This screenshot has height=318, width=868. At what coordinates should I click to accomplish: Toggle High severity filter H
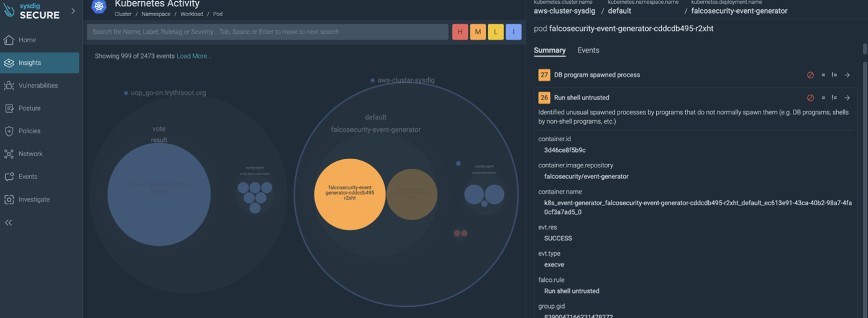coord(460,32)
